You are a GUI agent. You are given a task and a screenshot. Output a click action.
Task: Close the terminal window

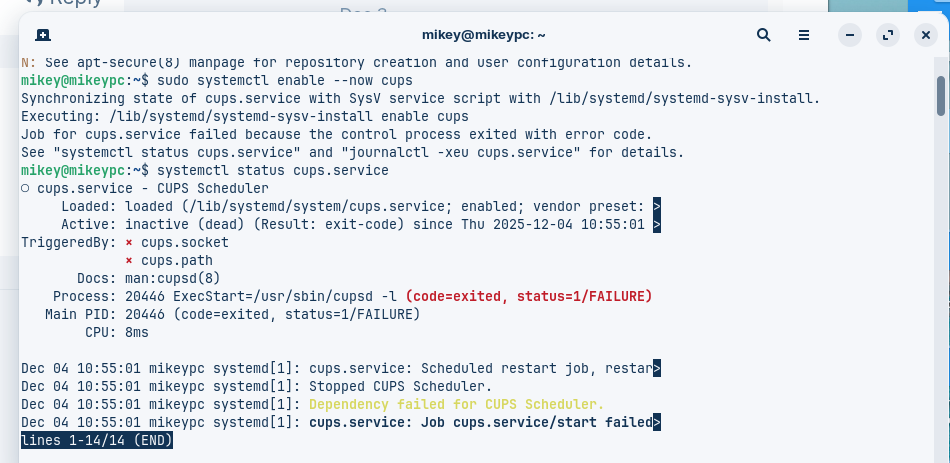coord(925,35)
